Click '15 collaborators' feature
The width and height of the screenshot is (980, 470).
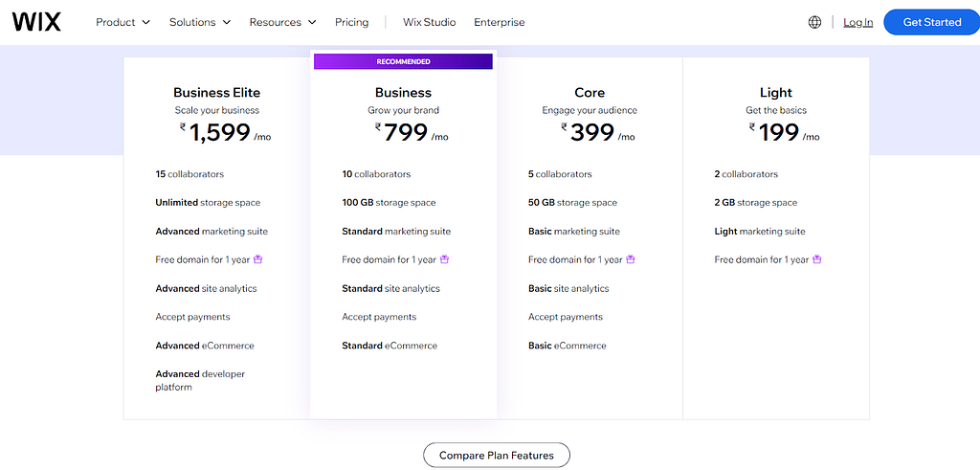tap(189, 174)
